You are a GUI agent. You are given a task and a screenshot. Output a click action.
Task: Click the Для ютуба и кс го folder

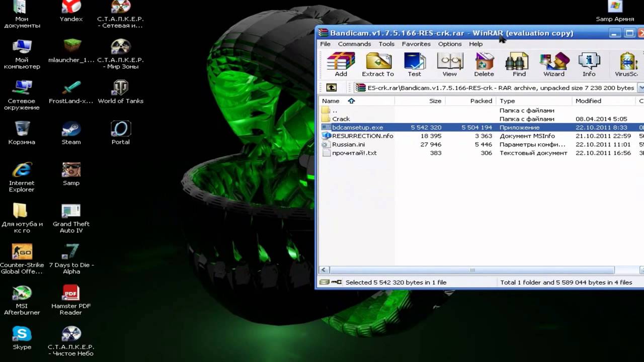[22, 219]
